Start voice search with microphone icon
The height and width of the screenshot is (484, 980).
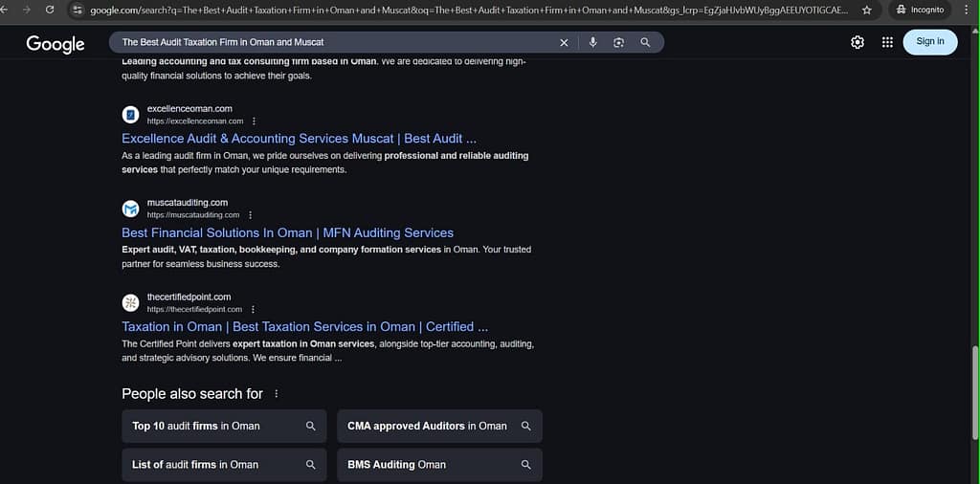pyautogui.click(x=593, y=42)
